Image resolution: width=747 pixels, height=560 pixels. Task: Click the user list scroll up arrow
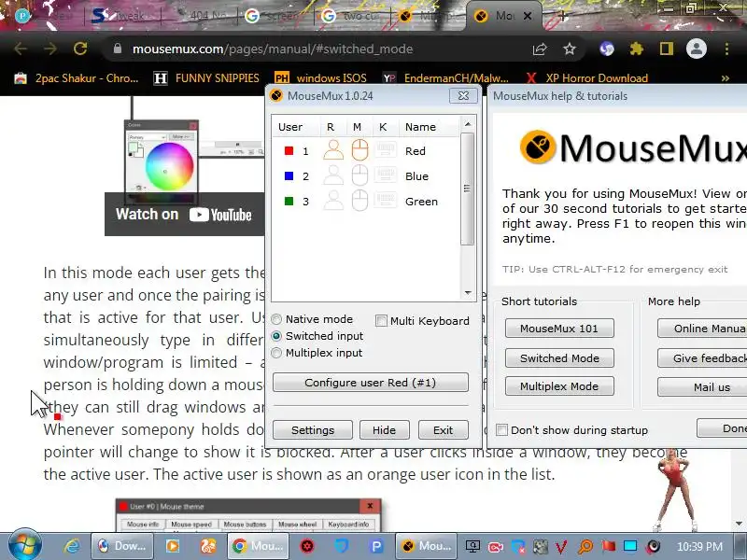pos(468,124)
